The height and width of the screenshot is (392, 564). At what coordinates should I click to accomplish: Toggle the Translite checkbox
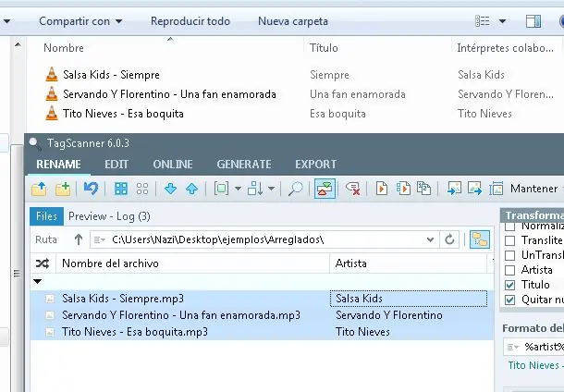(509, 240)
